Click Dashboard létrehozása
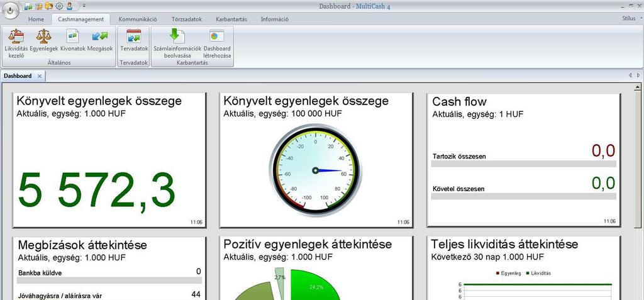 pyautogui.click(x=217, y=43)
